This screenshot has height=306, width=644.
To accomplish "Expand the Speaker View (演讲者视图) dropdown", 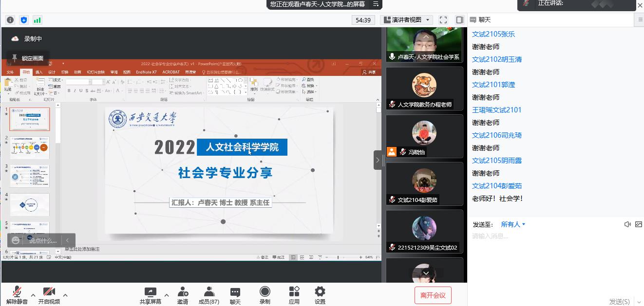I will (407, 20).
